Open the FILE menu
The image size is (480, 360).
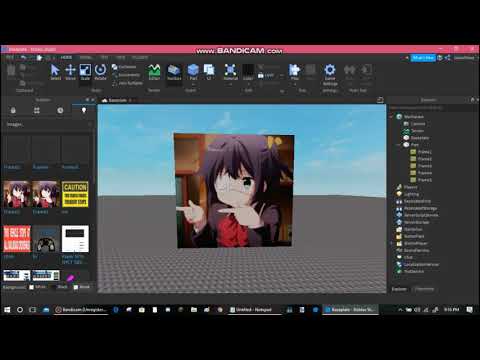coord(10,58)
